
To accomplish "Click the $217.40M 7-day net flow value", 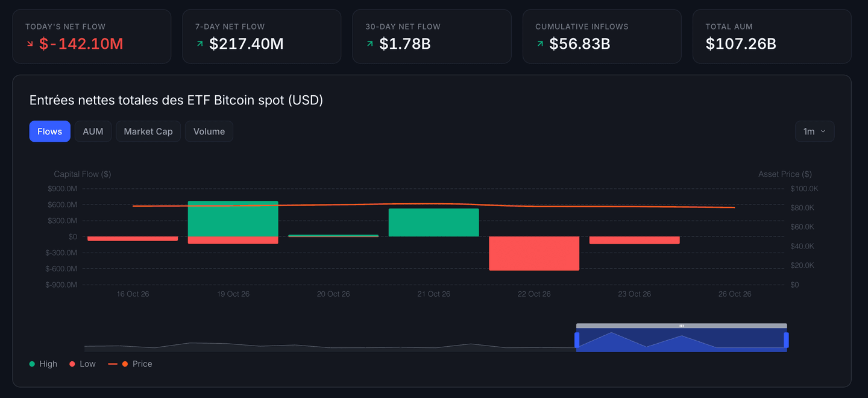I will tap(247, 44).
